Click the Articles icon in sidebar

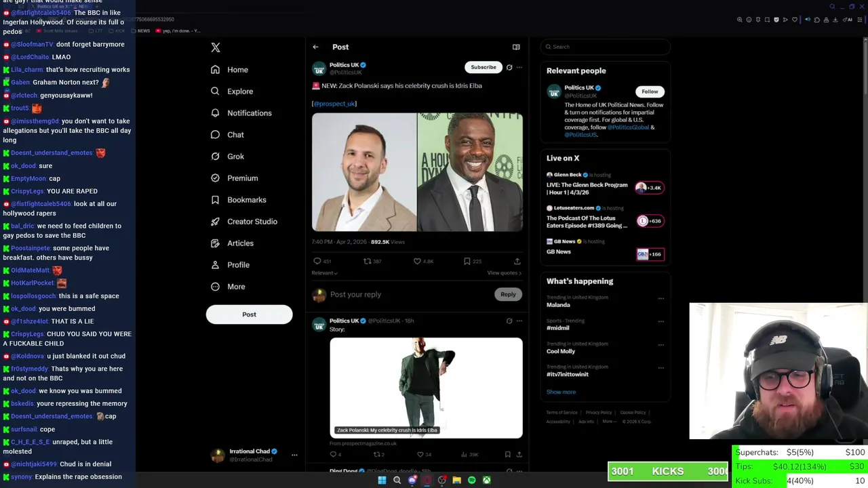coord(215,243)
